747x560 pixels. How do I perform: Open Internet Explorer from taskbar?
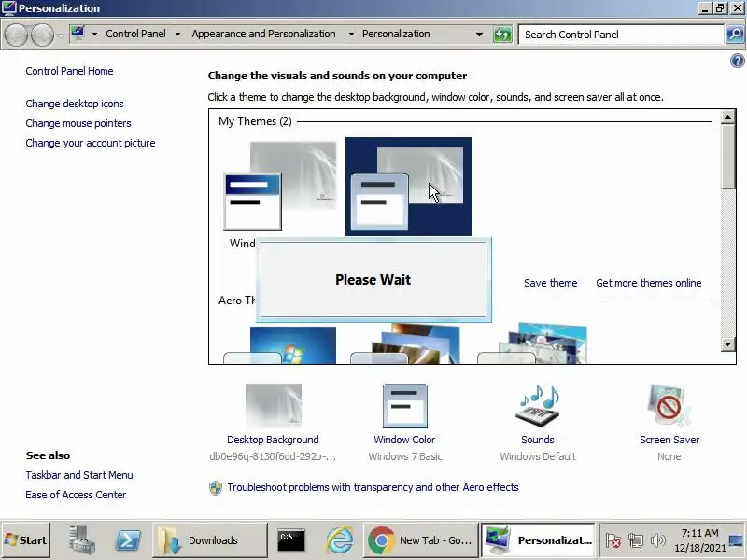pos(339,540)
